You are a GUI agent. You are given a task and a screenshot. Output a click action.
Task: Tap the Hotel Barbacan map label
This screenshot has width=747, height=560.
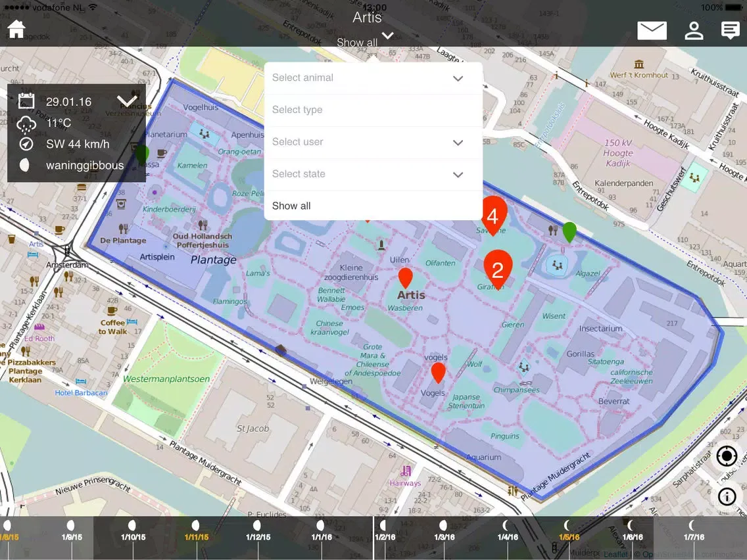(81, 393)
